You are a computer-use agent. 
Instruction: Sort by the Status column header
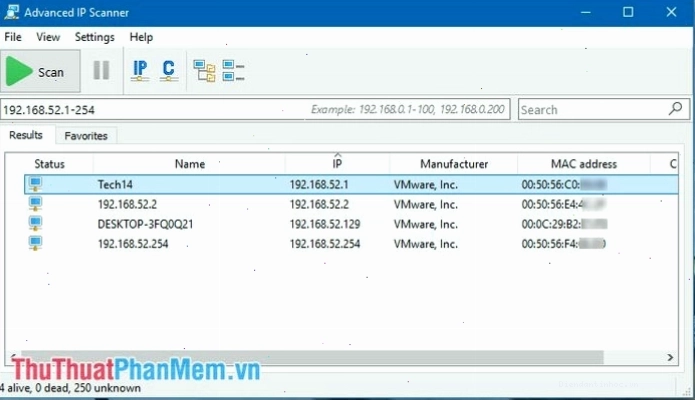(50, 164)
